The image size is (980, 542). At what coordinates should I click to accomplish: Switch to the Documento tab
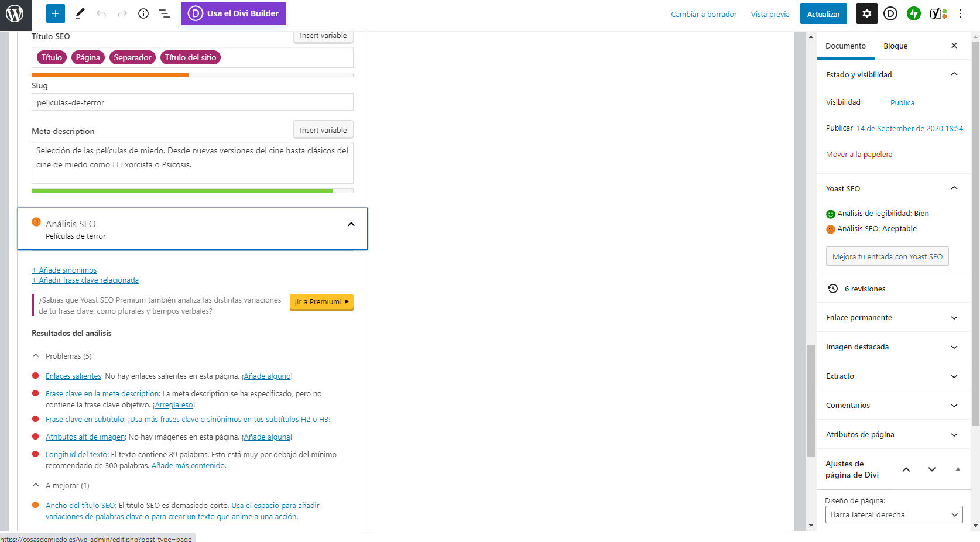click(845, 46)
